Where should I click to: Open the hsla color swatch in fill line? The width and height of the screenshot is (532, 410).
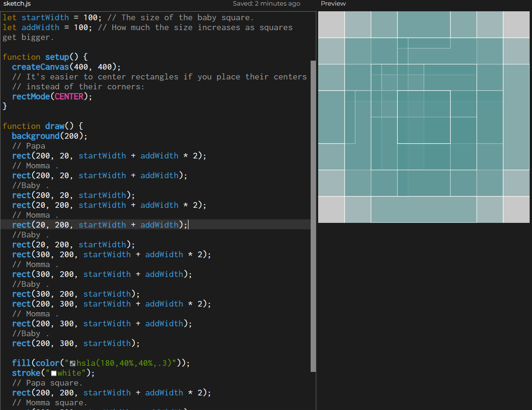pos(72,363)
